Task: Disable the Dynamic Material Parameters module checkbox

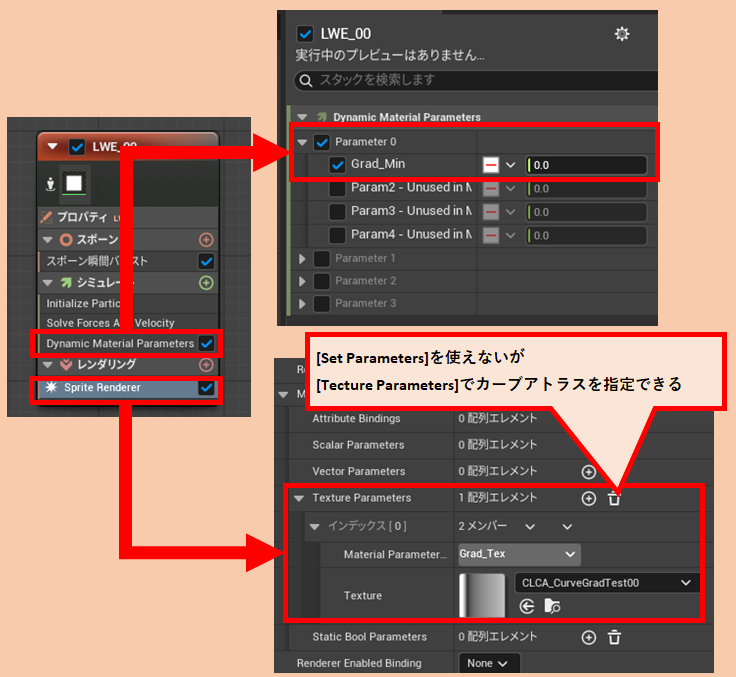Action: 206,343
